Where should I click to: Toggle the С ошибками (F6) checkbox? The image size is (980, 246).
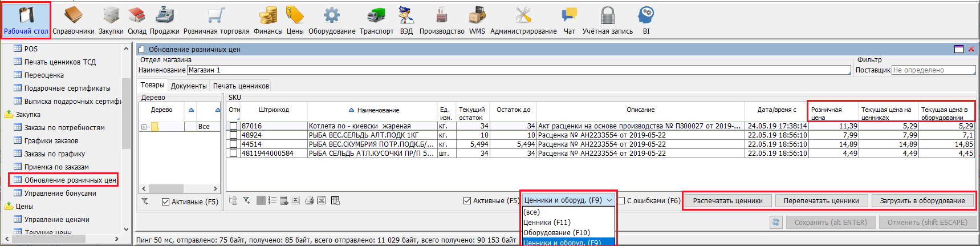[x=622, y=201]
